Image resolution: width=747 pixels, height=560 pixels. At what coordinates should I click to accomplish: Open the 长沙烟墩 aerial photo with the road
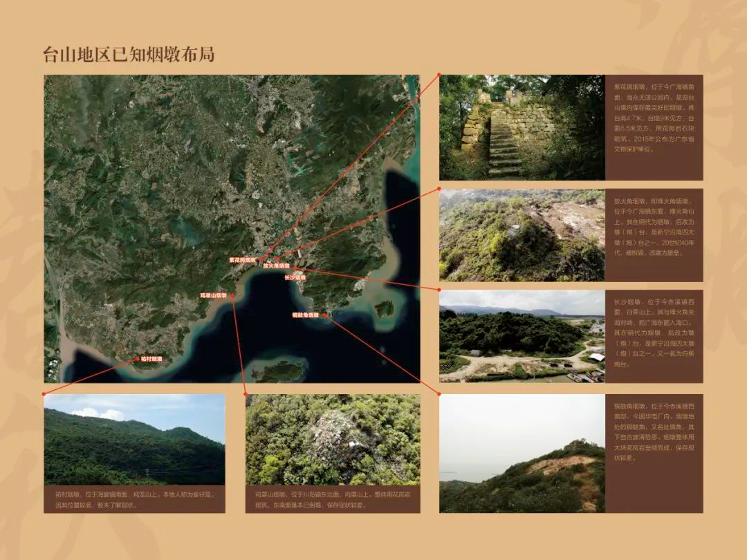pyautogui.click(x=522, y=336)
